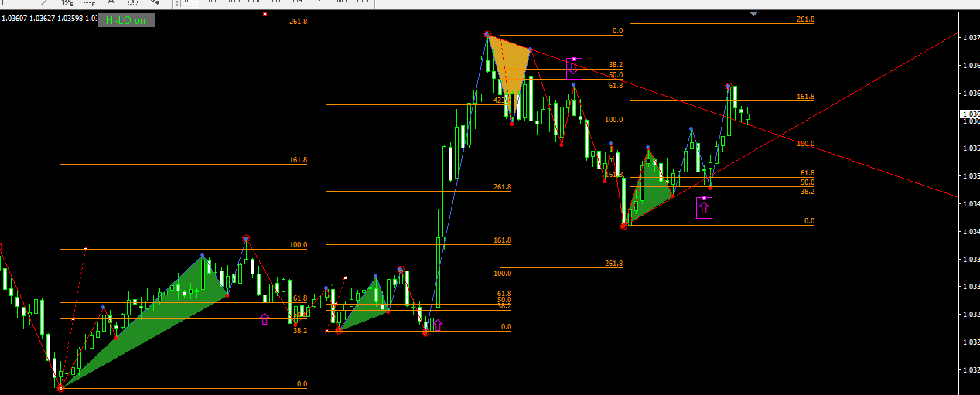
Task: Select the red circled swing low at bottom left
Action: point(61,388)
